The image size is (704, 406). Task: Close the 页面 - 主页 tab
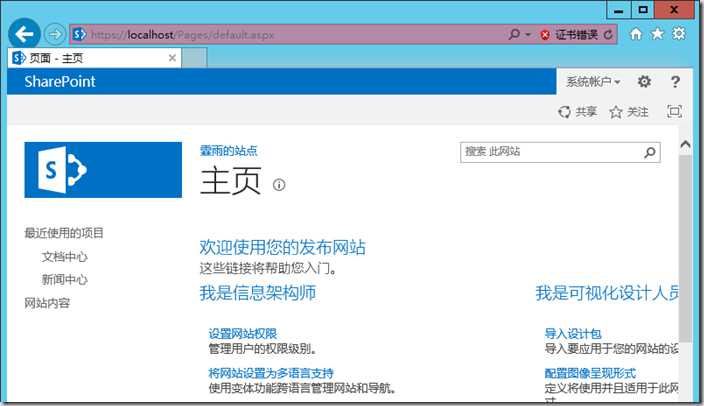(172, 58)
